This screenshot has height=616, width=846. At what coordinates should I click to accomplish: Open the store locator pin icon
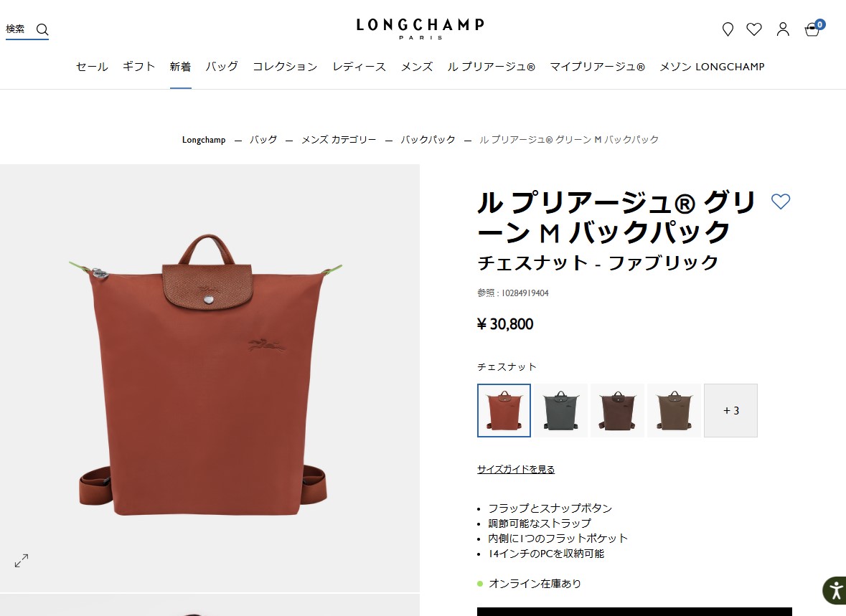tap(728, 29)
